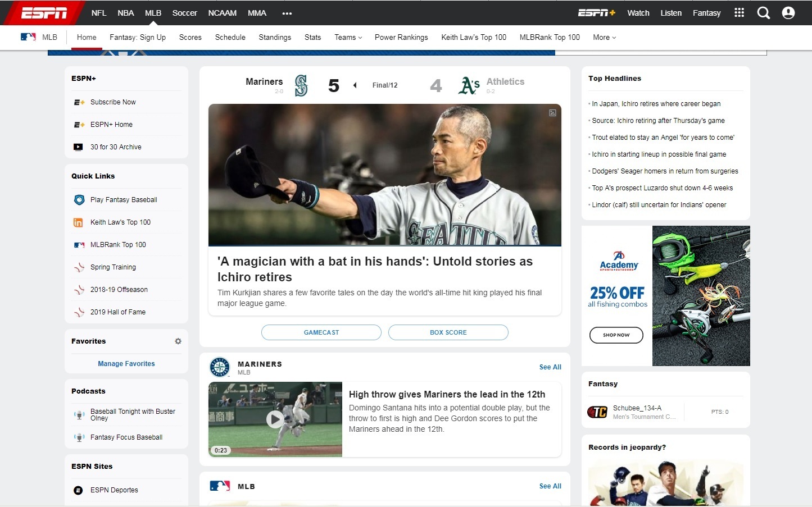This screenshot has height=507, width=812.
Task: Select the NBA tab in top bar
Action: 125,13
